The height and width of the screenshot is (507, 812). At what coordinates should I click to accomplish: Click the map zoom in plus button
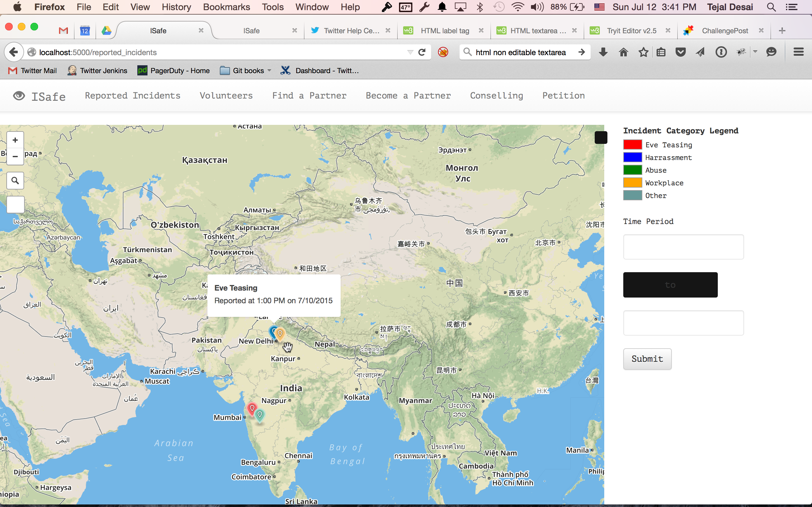[x=15, y=140]
